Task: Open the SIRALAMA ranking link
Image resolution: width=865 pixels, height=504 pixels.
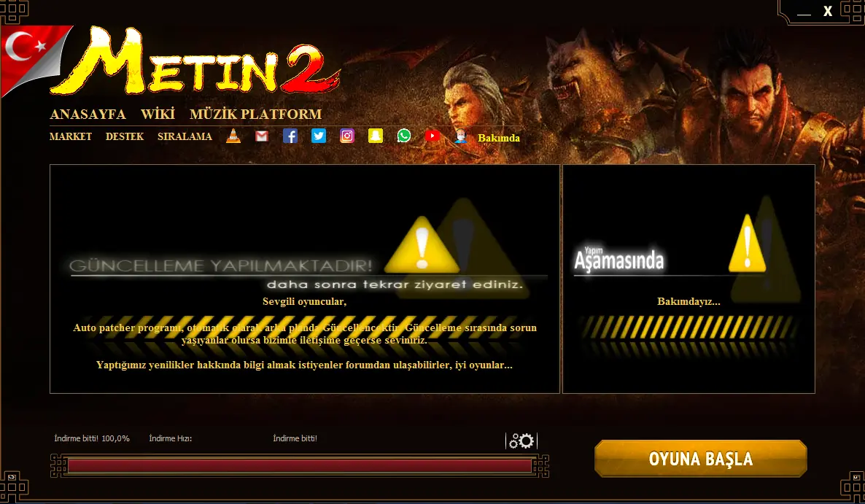Action: coord(185,136)
